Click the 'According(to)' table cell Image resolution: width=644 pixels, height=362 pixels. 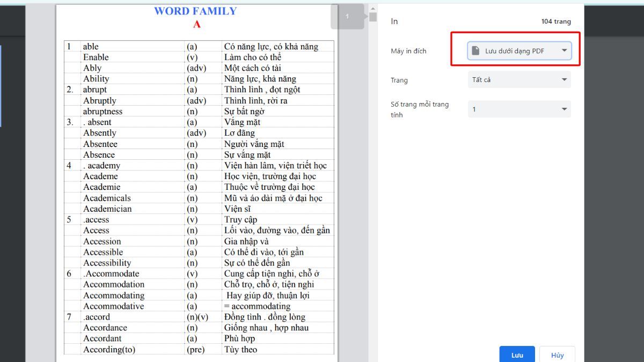109,350
